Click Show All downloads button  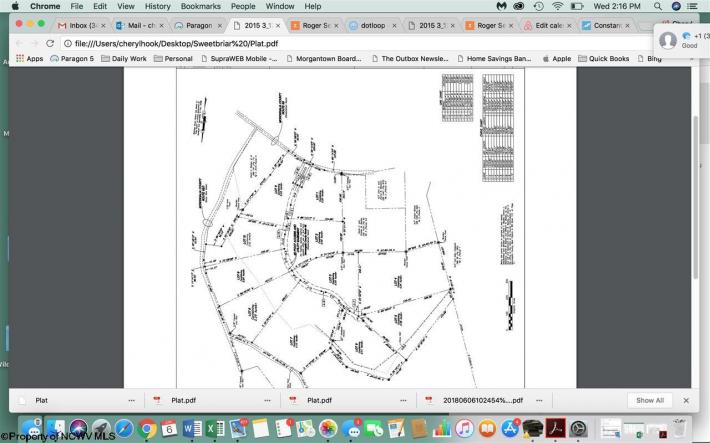[649, 400]
